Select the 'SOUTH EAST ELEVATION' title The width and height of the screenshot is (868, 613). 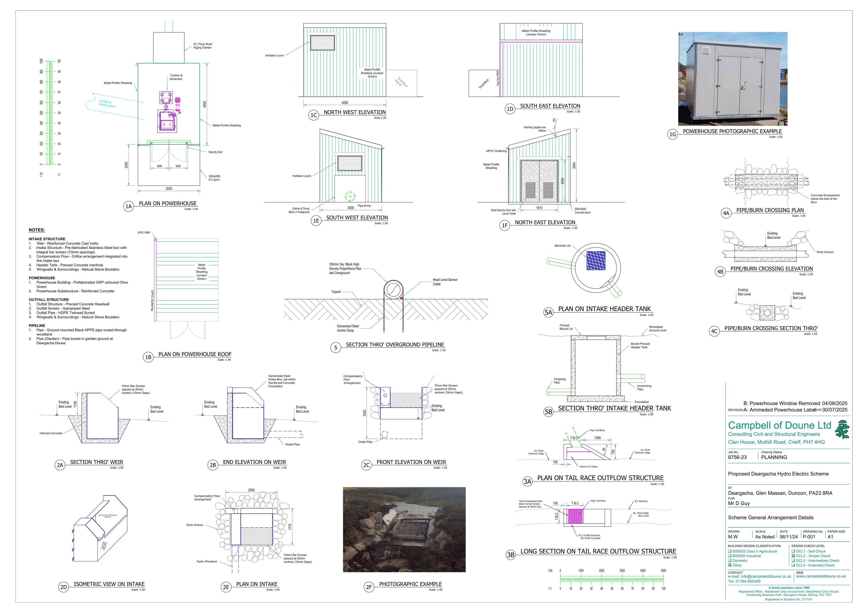(x=550, y=106)
